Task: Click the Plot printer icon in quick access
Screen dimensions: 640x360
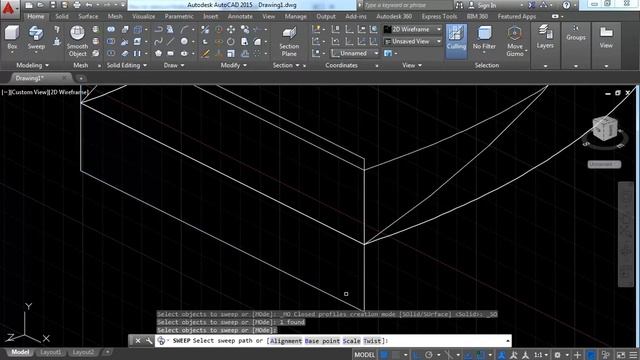Action: (x=77, y=5)
